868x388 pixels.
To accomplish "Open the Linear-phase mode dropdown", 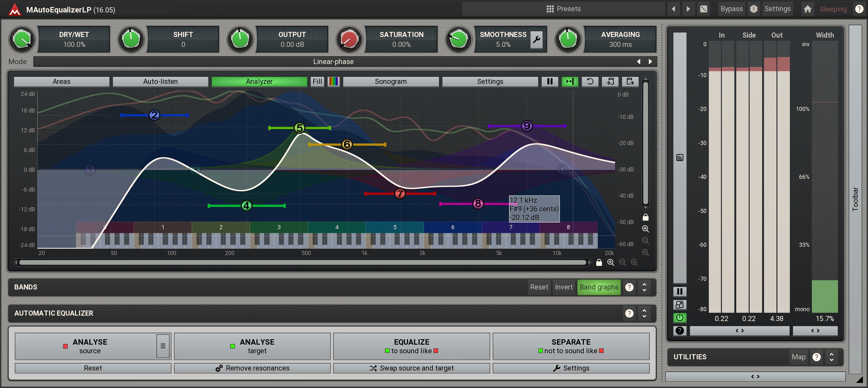I will pos(334,62).
